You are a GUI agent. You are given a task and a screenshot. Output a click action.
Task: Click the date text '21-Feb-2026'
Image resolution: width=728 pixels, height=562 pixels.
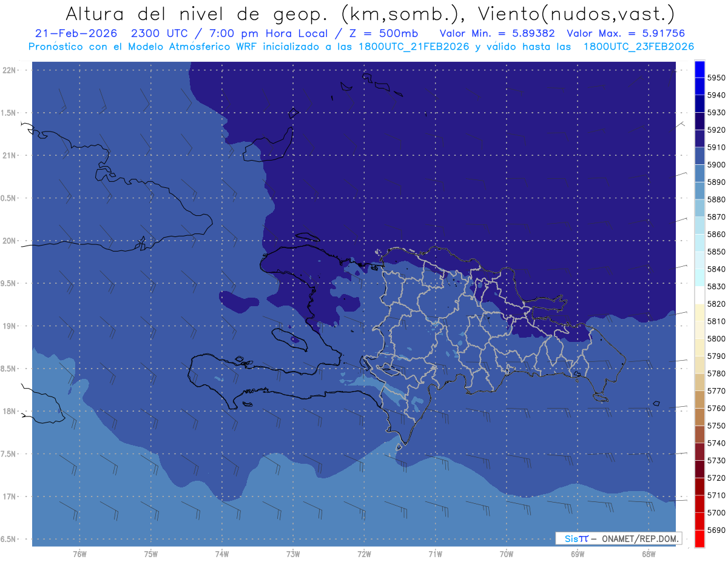tap(75, 33)
